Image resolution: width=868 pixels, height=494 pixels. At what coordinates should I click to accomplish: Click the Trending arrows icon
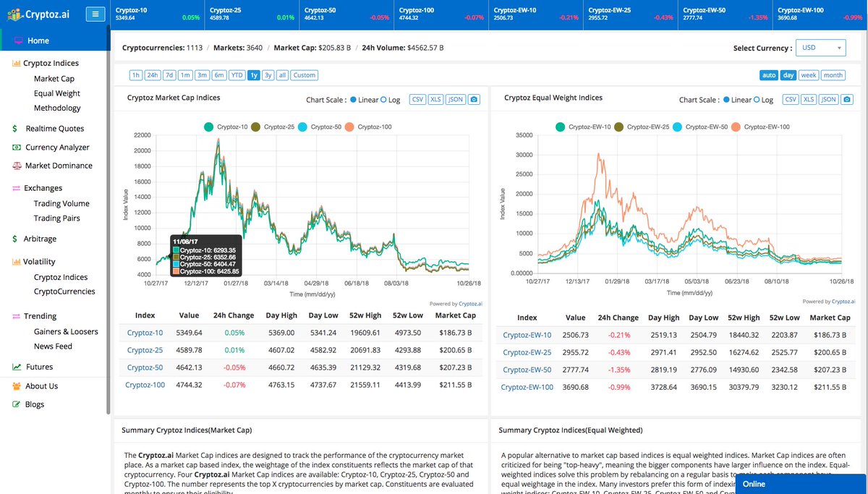tap(16, 316)
